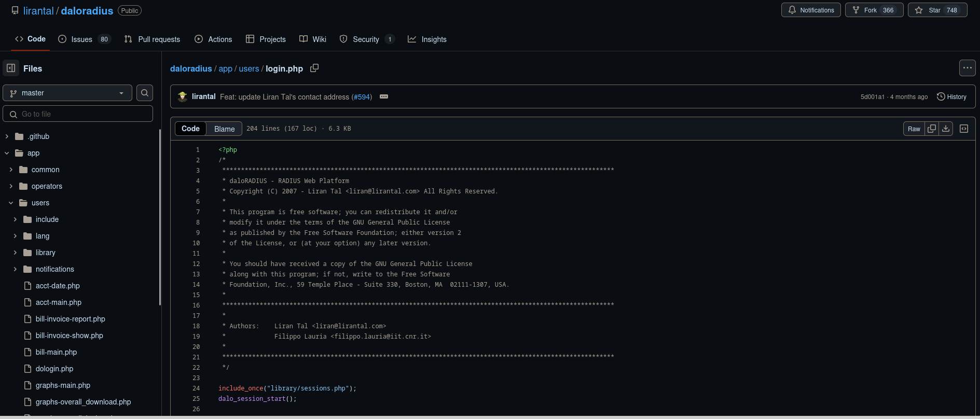
Task: Collapse the users folder chevron
Action: click(x=11, y=203)
